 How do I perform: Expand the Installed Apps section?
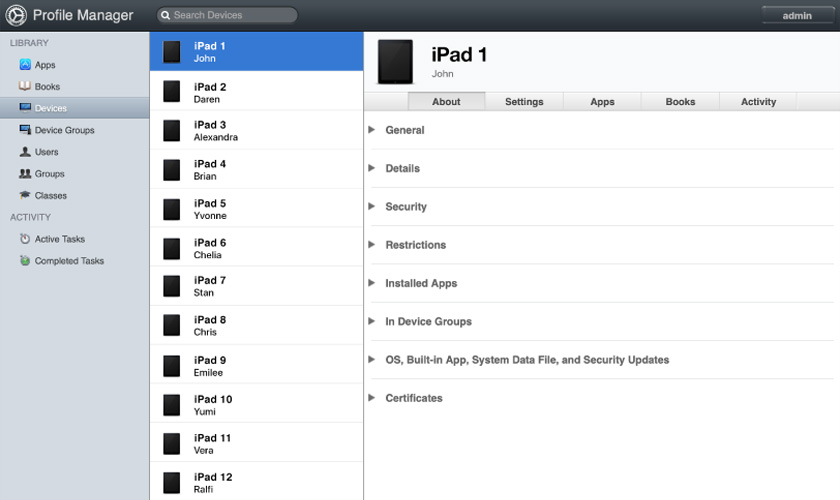tap(371, 283)
